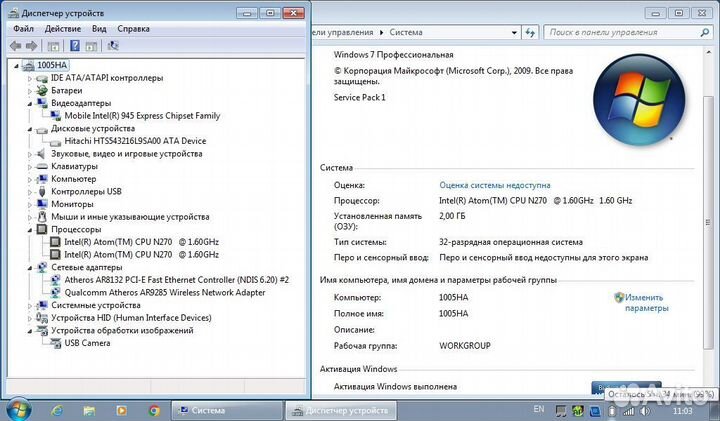
Task: Launch Google Chrome from the taskbar
Action: (x=154, y=410)
